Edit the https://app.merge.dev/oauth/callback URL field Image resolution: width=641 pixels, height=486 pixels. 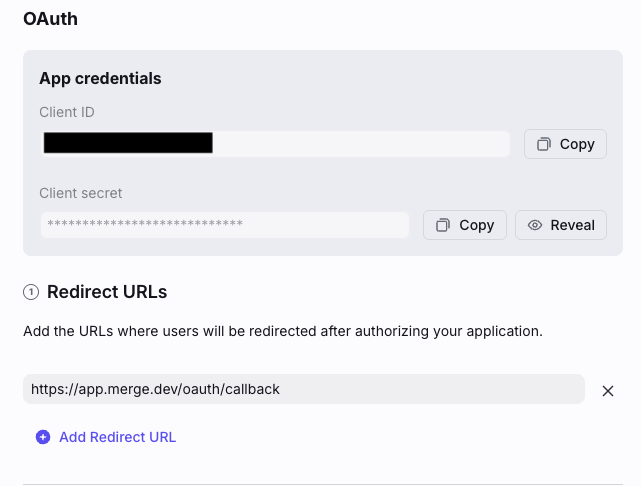pyautogui.click(x=304, y=389)
